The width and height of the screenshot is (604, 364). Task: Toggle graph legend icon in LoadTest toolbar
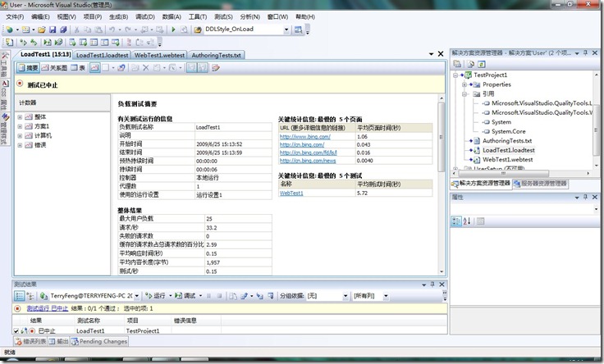pyautogui.click(x=94, y=68)
